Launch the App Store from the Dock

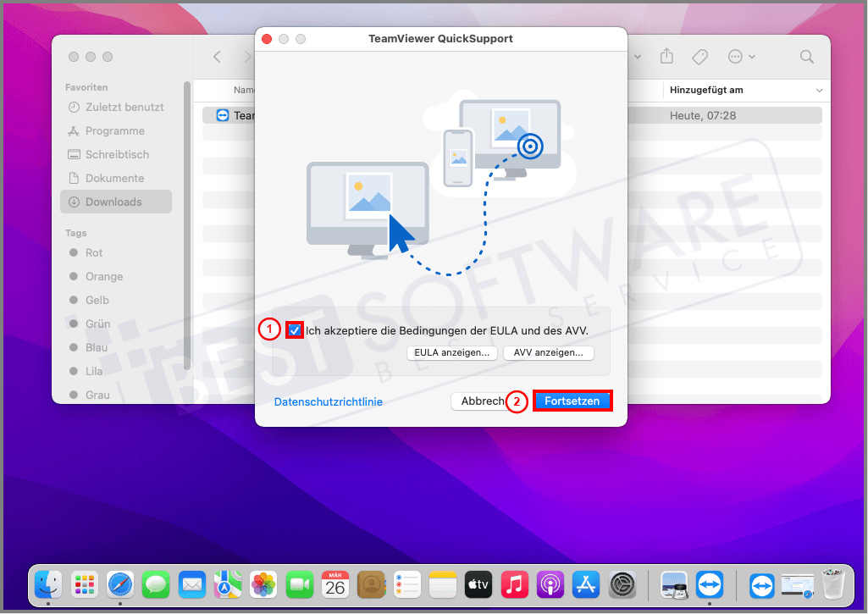point(585,584)
